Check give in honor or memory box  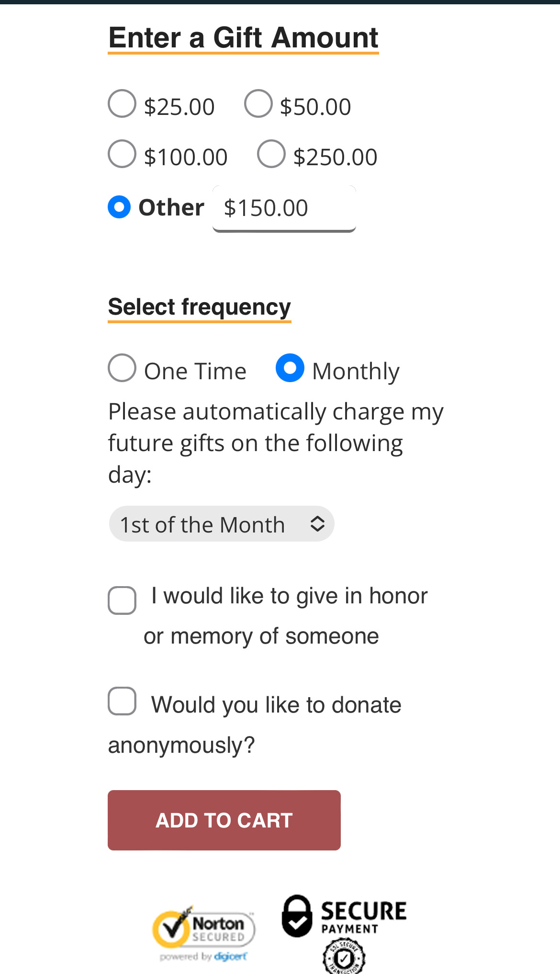(x=122, y=600)
